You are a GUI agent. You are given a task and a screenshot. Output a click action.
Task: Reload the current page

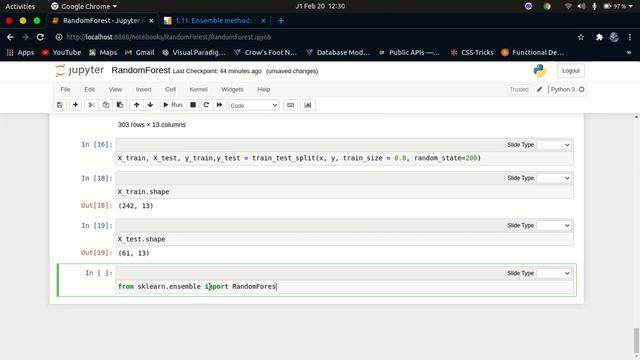[x=40, y=37]
